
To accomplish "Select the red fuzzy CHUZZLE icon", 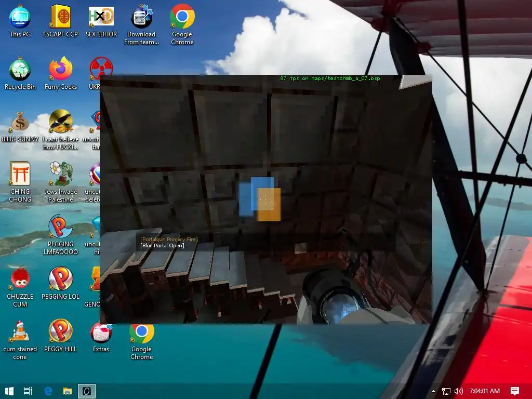I will coord(20,287).
